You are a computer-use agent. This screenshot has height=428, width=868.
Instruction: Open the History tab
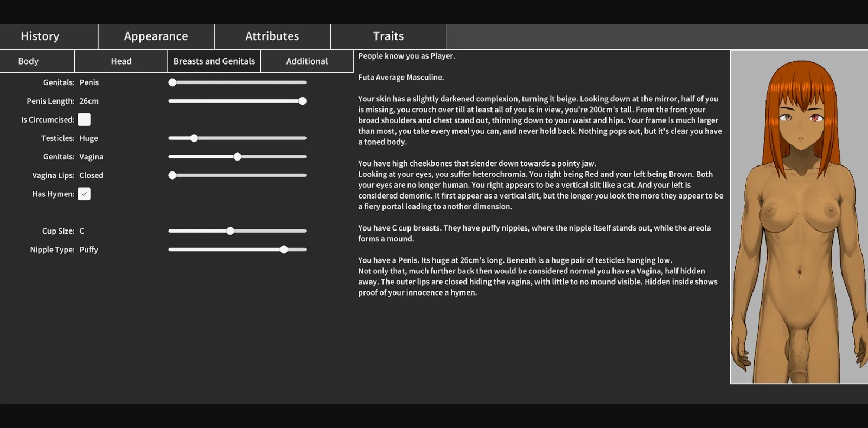[x=40, y=36]
